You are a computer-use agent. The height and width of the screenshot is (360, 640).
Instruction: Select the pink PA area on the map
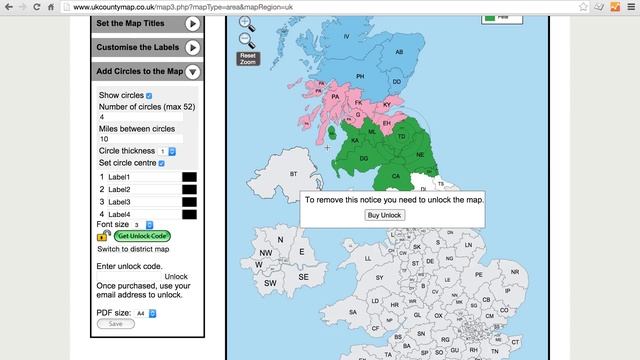click(x=335, y=97)
